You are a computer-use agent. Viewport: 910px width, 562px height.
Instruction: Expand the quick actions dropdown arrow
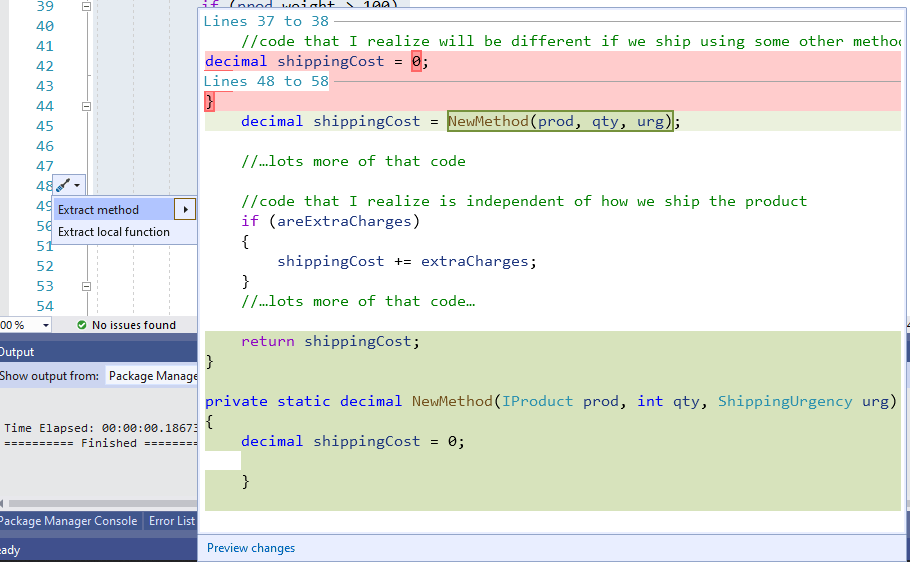pyautogui.click(x=77, y=186)
